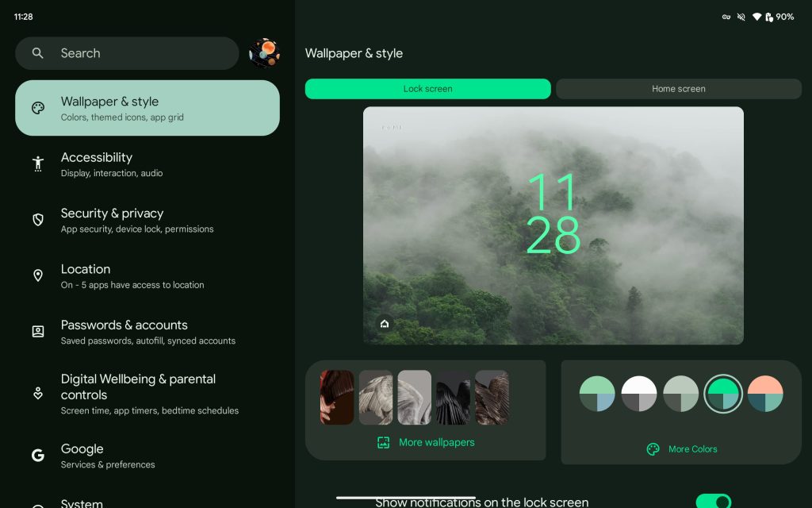Choose the white and gray color swatch
The height and width of the screenshot is (508, 812).
[x=639, y=394]
